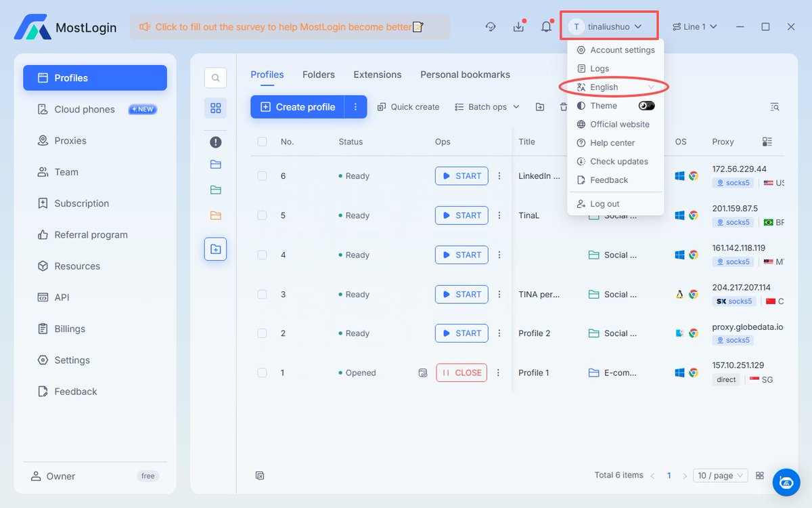812x508 pixels.
Task: Open the sync/refresh icon in top bar
Action: 491,26
